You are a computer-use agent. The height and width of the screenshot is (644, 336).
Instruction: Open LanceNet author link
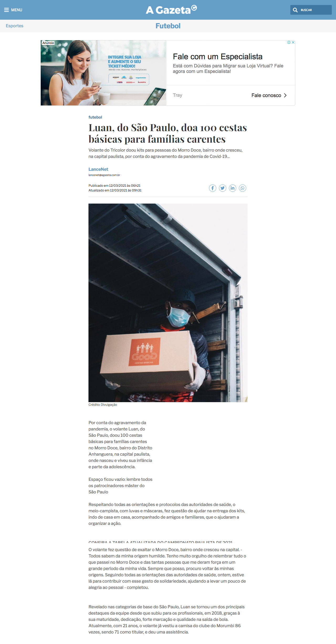pos(98,169)
